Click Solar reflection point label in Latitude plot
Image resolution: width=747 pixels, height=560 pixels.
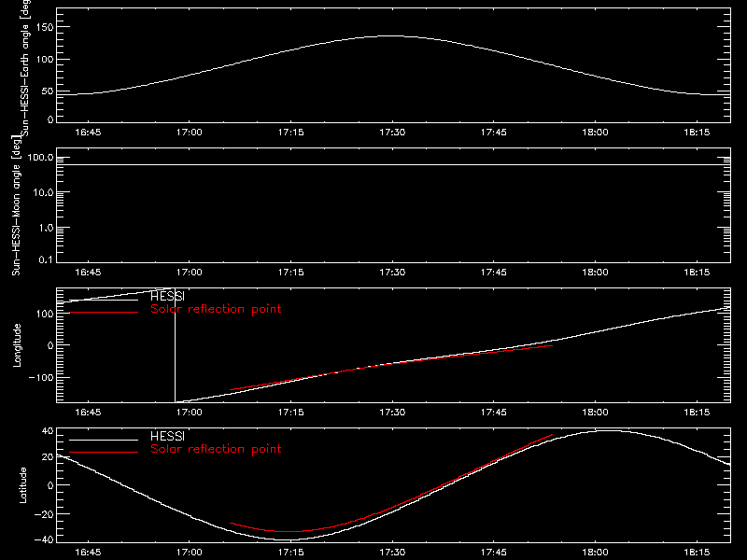click(216, 449)
